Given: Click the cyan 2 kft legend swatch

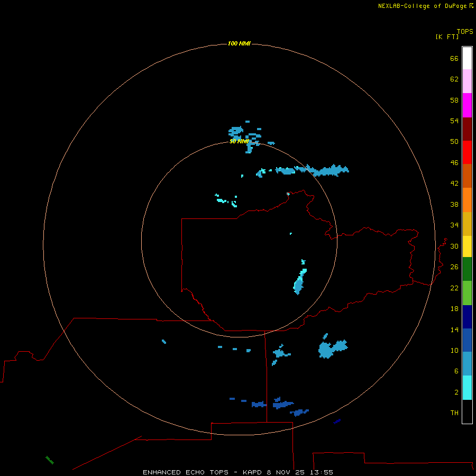Looking at the screenshot, I should (467, 388).
